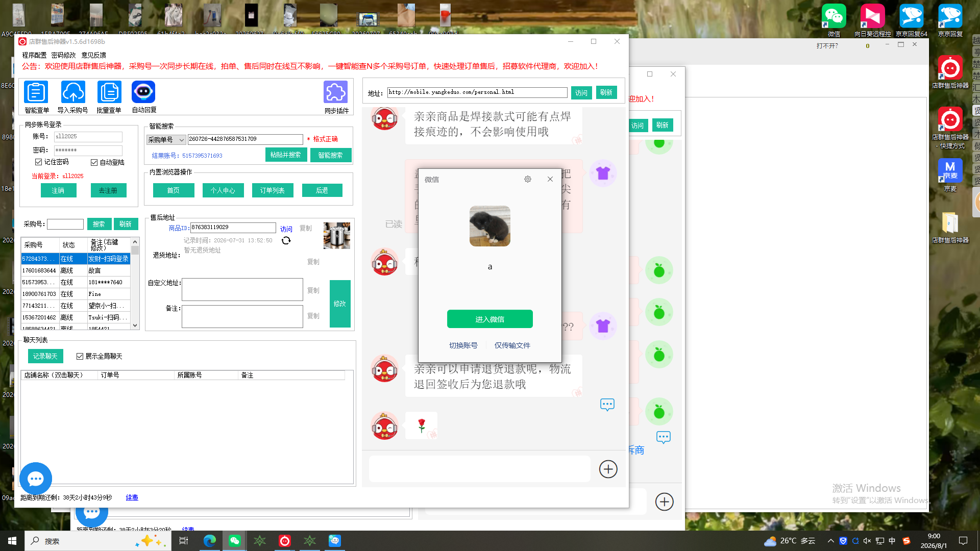Open the 智能查单 tool icon
The image size is (980, 551).
(36, 92)
